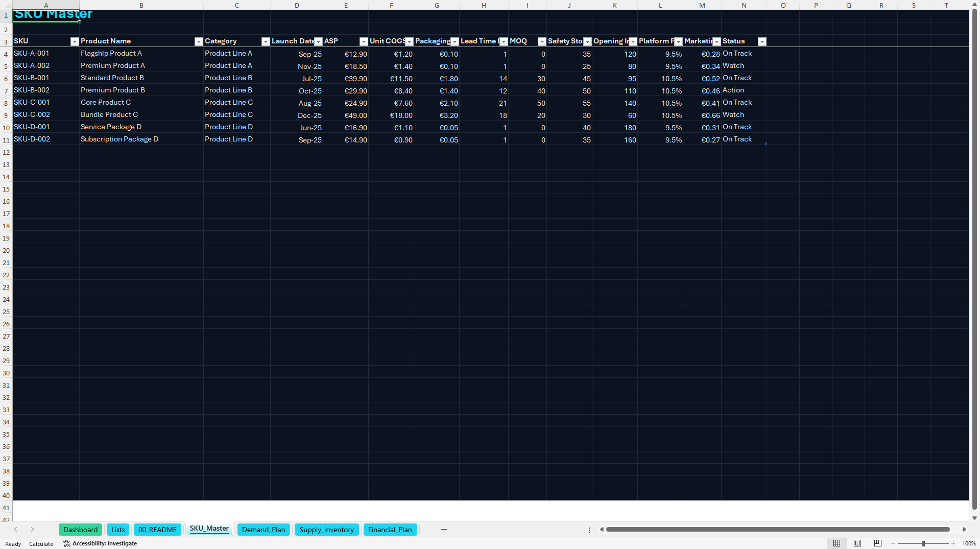Select ASP value €49.00

346,115
